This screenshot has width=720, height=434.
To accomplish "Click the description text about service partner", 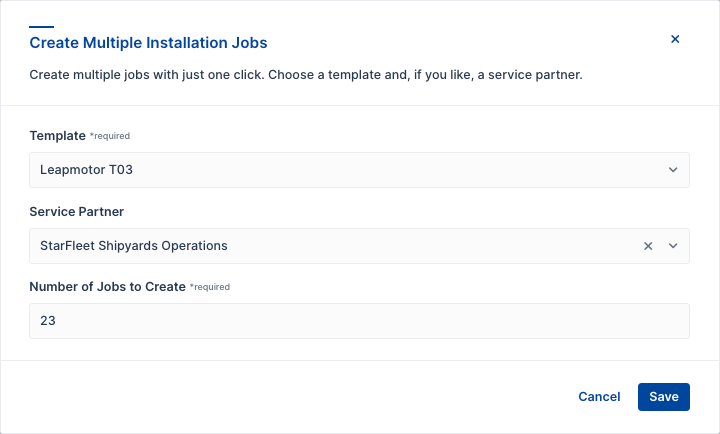I will click(x=305, y=75).
